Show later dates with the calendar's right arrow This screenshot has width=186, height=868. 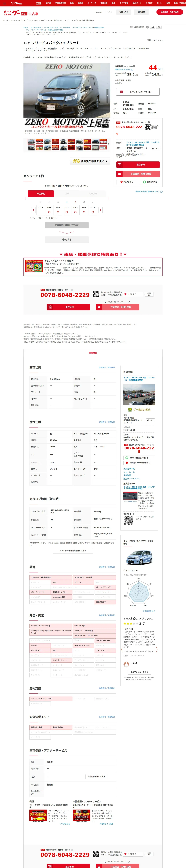click(100, 210)
